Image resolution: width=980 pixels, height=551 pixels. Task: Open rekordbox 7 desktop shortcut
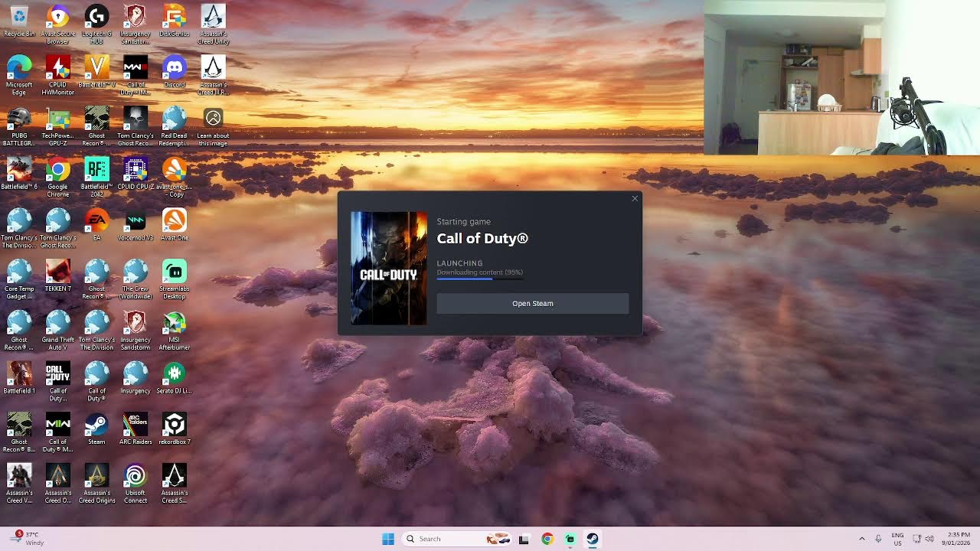point(174,429)
